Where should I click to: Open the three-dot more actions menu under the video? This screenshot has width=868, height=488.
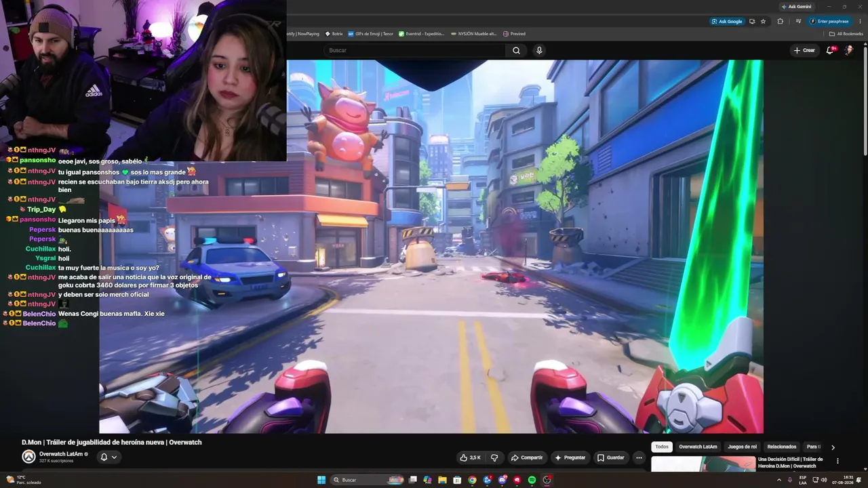pos(639,457)
